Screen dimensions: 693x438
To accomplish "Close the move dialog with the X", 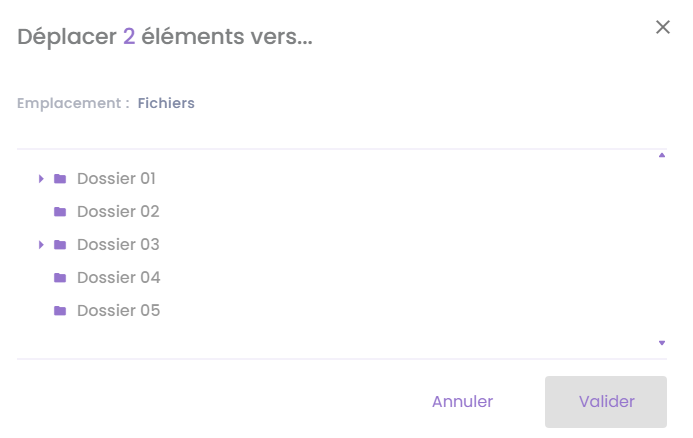I will tap(662, 27).
